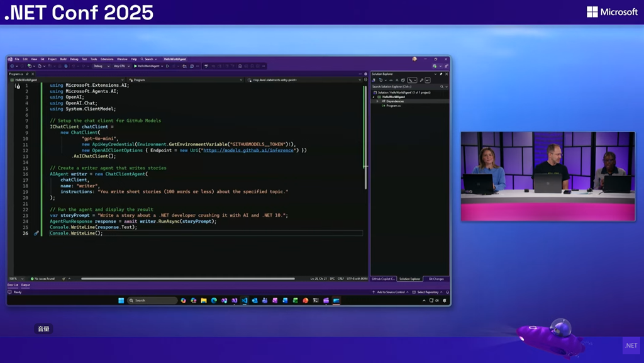Pin the Program.cs editor tab
The height and width of the screenshot is (363, 644).
[28, 74]
